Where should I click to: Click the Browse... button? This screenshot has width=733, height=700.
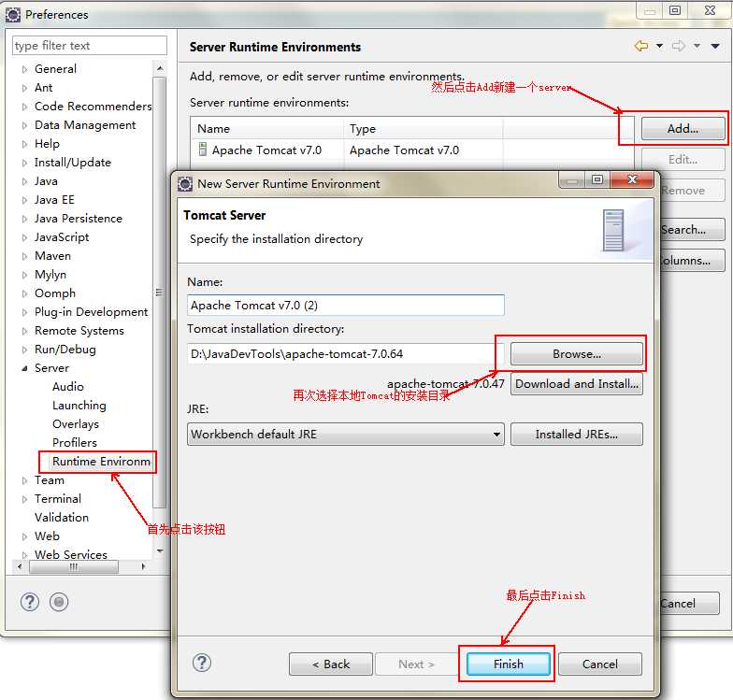click(x=576, y=353)
